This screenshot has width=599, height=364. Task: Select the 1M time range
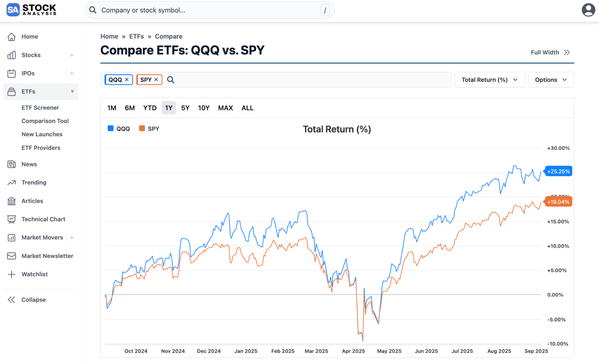click(x=112, y=108)
